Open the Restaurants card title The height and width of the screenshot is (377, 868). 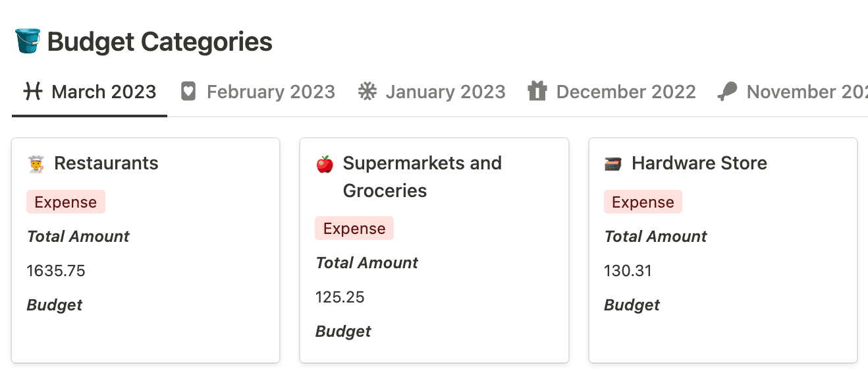click(x=106, y=163)
